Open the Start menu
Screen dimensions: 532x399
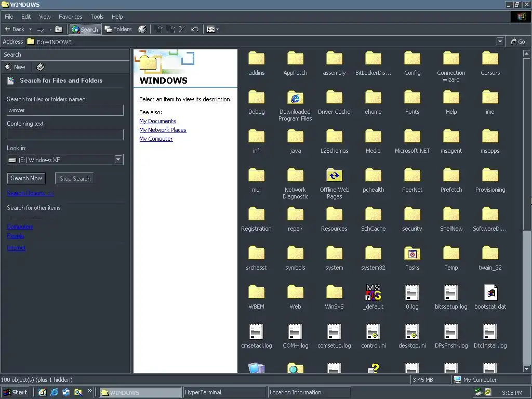[15, 392]
